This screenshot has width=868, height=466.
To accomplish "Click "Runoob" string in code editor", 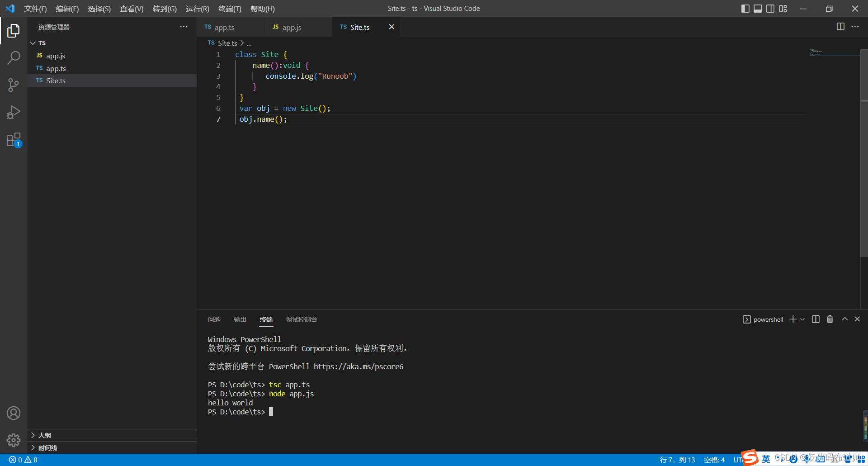I will [335, 76].
